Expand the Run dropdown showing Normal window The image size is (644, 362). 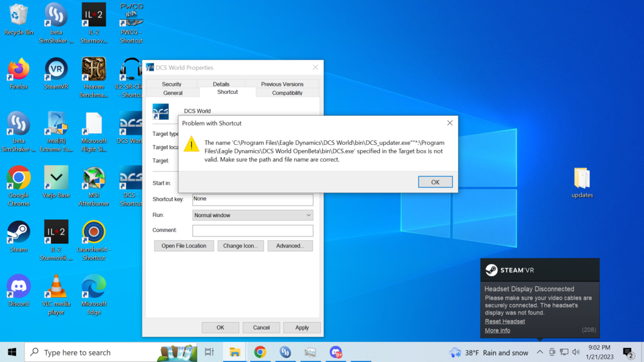coord(252,215)
